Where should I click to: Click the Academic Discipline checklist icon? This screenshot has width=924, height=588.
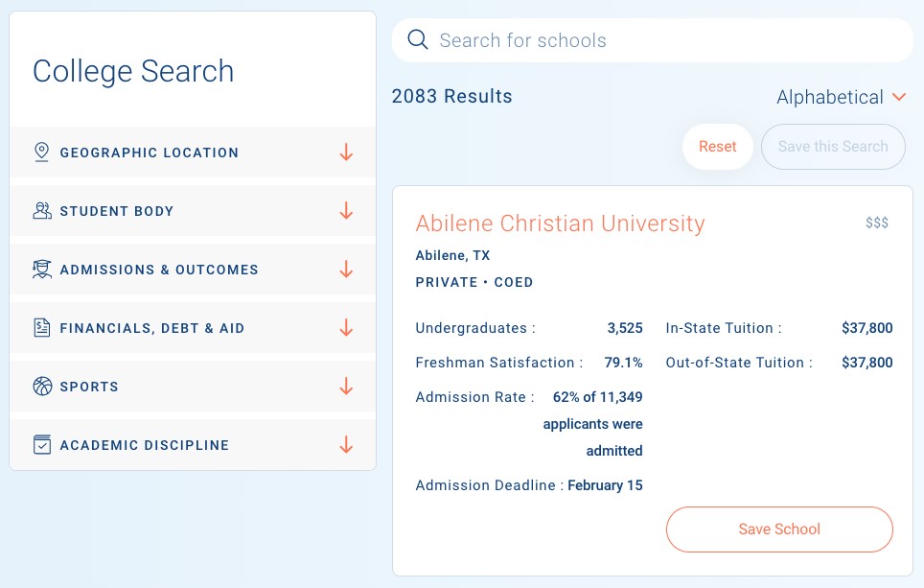pyautogui.click(x=41, y=445)
